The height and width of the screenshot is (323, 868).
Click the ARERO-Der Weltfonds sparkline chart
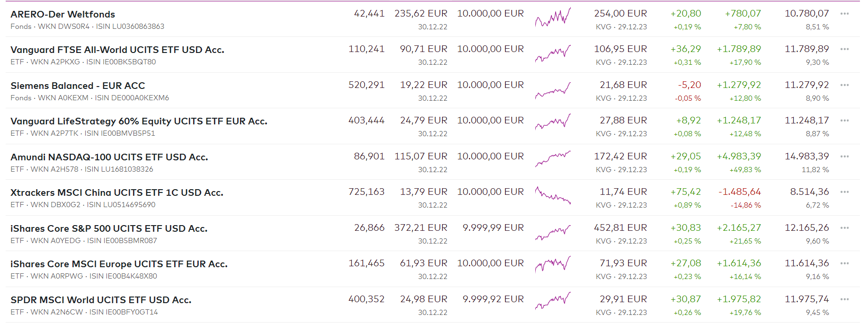(553, 18)
